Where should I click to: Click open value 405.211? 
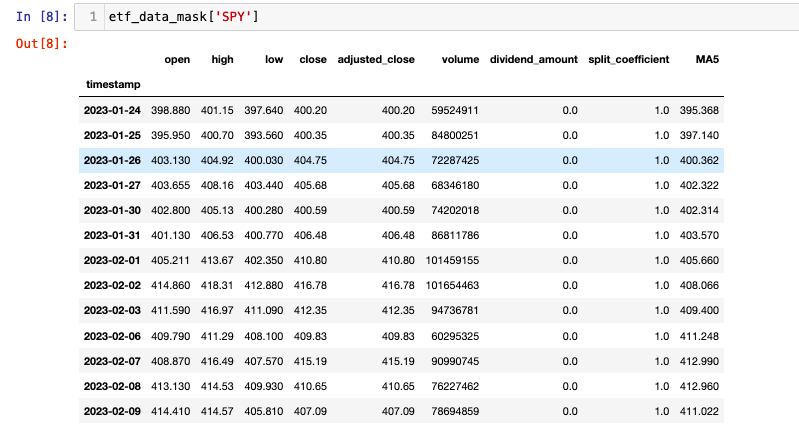tap(171, 260)
